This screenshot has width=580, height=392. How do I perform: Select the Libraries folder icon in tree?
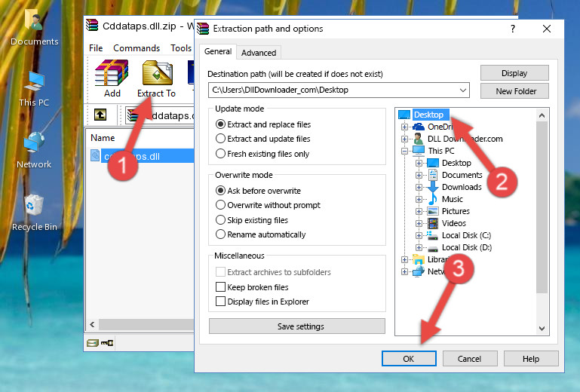[419, 259]
